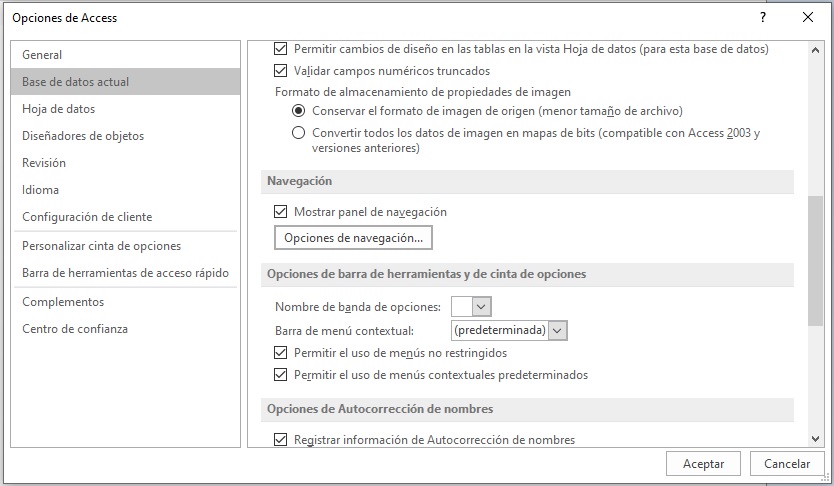This screenshot has width=834, height=486.
Task: Uncheck Permitir cambios de diseño en tablas
Action: coord(280,49)
